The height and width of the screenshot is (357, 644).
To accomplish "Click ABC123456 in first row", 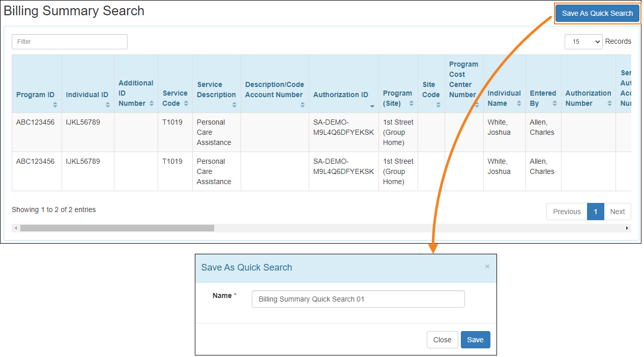I will pyautogui.click(x=35, y=122).
